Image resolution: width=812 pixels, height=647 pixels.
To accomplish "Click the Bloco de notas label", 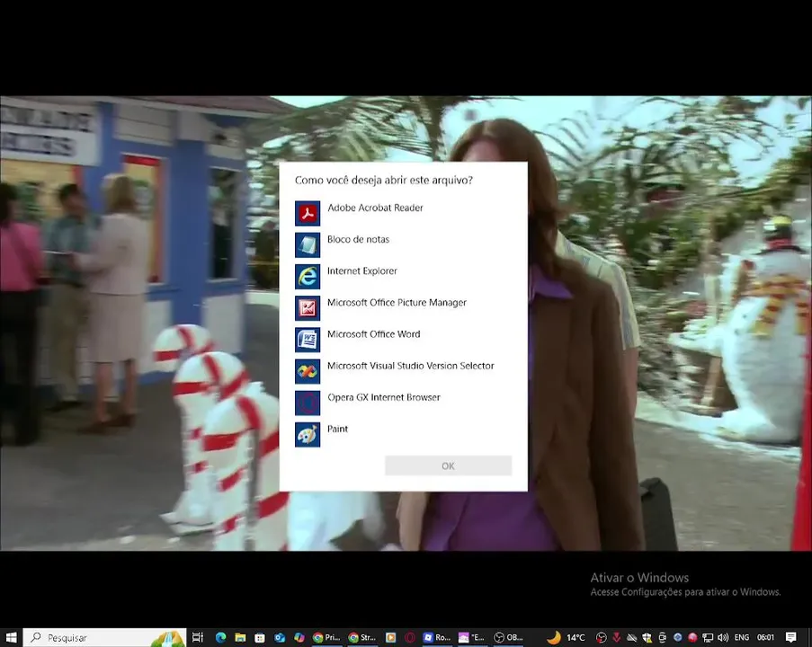I will point(359,239).
